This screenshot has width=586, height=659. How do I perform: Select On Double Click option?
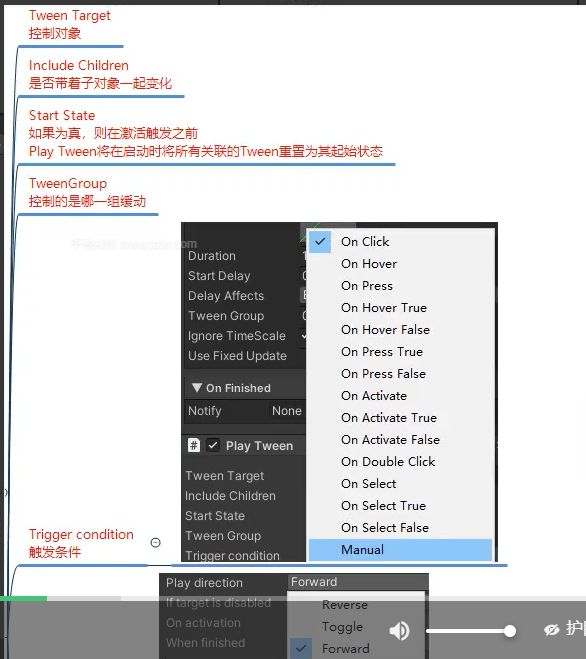[400, 461]
